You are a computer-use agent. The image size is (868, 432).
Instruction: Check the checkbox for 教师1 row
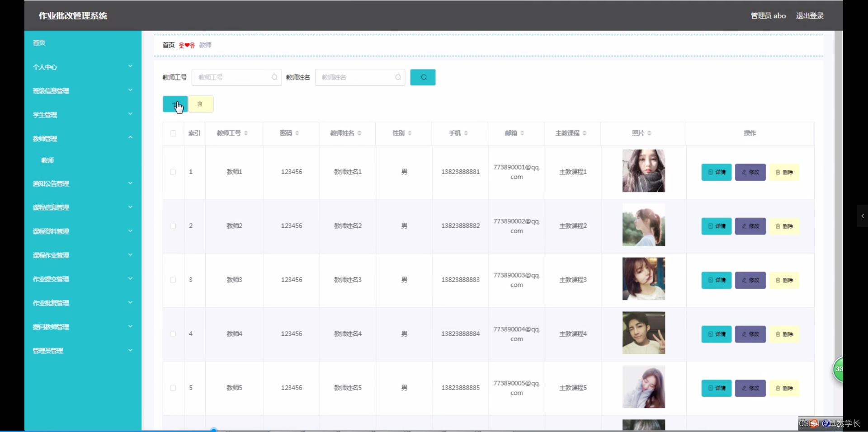pos(173,172)
